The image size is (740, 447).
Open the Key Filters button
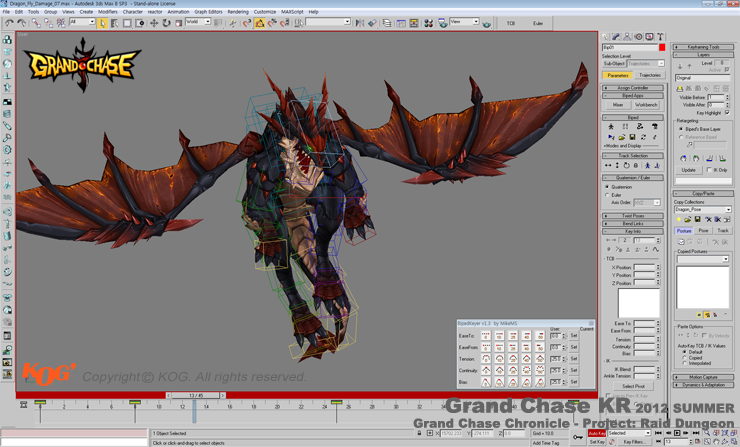(633, 442)
